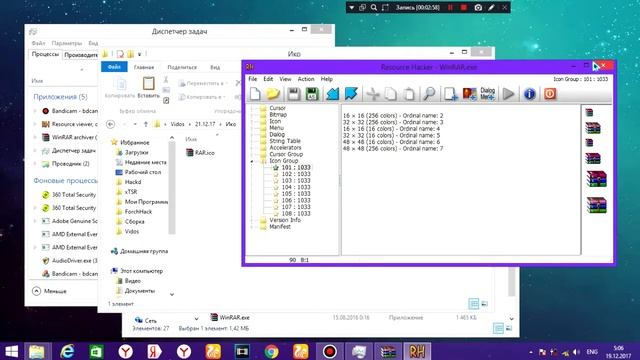Click the Вставить button in Explorer ribbon

(148, 87)
